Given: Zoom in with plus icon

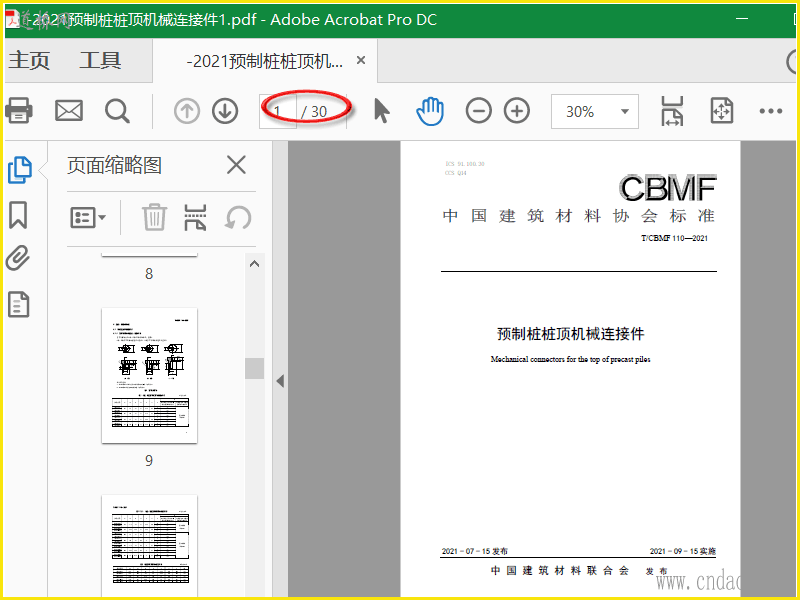Looking at the screenshot, I should click(517, 111).
